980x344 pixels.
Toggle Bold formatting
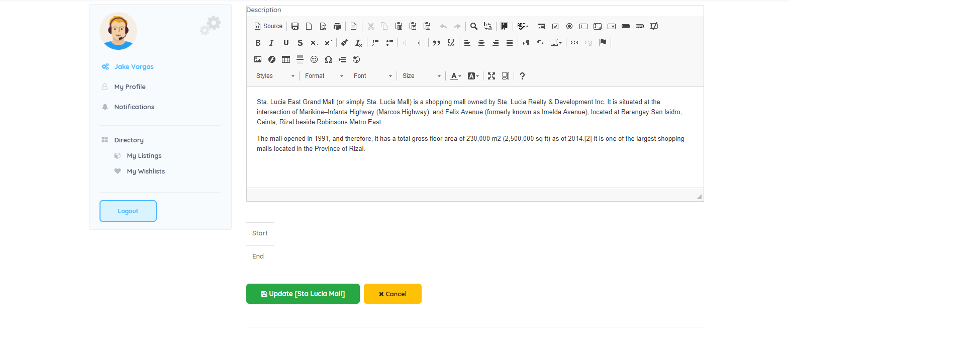(258, 43)
